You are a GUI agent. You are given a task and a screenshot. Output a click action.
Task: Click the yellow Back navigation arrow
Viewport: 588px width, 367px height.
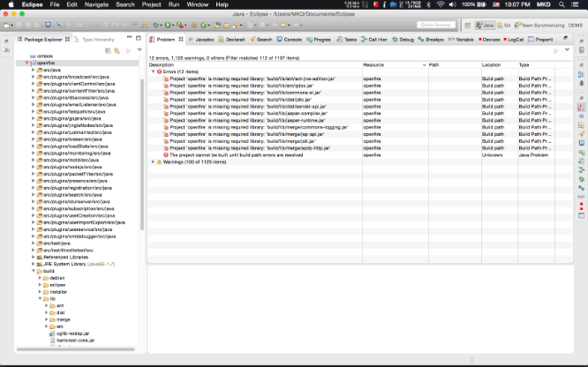283,25
